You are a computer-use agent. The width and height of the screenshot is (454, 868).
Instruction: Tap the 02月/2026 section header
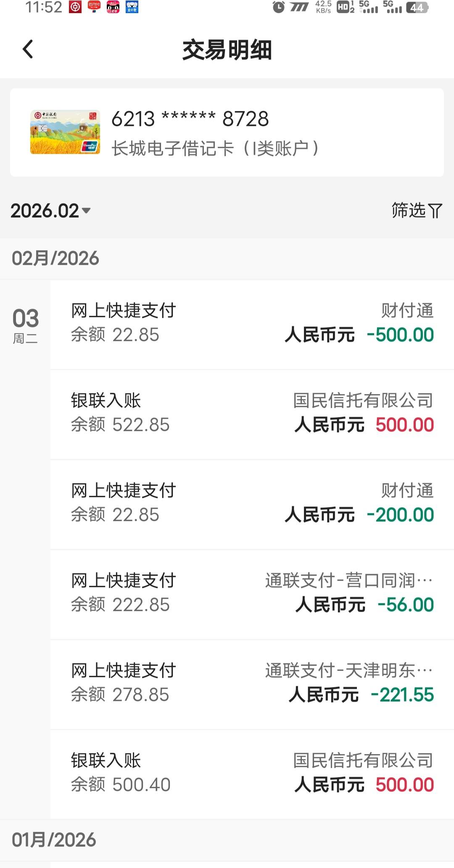55,258
